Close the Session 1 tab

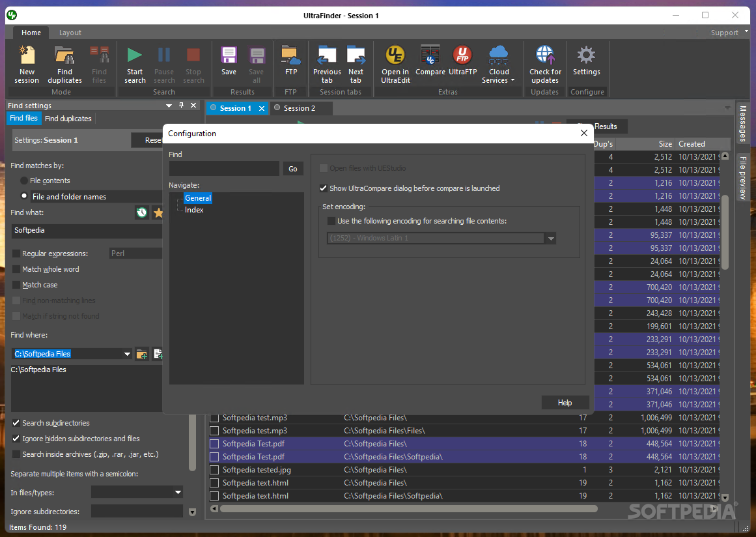click(x=262, y=109)
